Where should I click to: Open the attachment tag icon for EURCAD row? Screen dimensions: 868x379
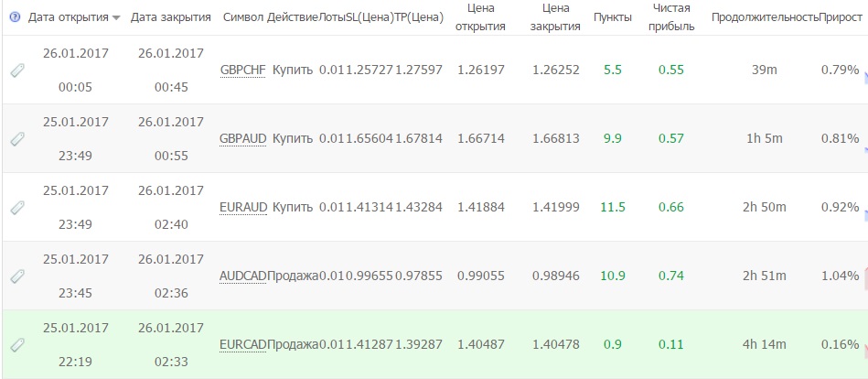pos(17,344)
